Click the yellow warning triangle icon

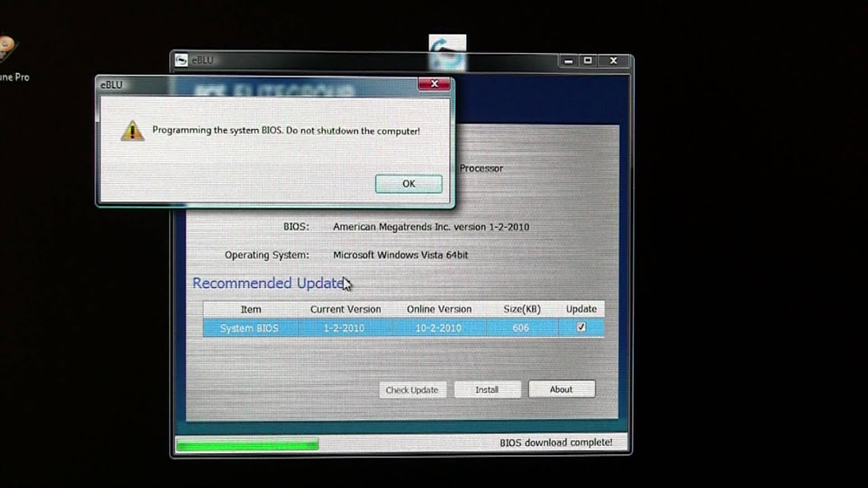tap(132, 131)
